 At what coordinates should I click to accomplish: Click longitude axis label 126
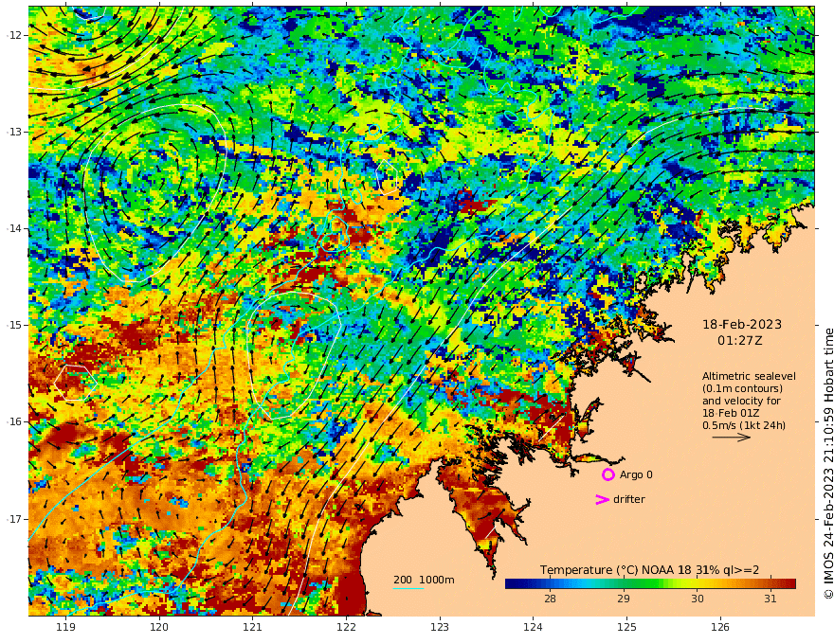(x=720, y=628)
